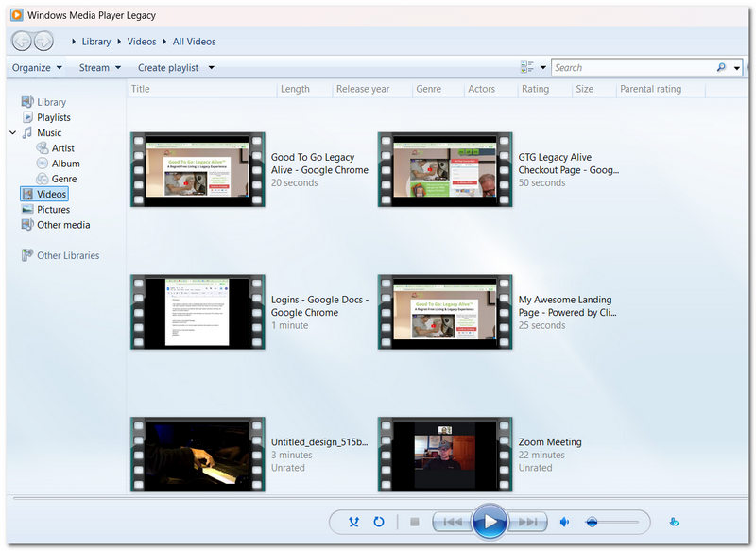Image resolution: width=756 pixels, height=551 pixels.
Task: Click the Album disc icon under Music
Action: (43, 164)
